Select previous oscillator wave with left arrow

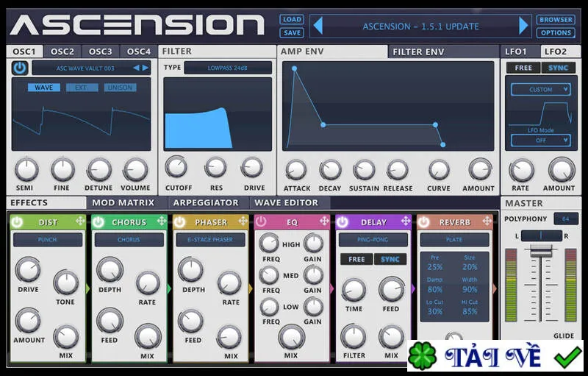click(x=136, y=68)
